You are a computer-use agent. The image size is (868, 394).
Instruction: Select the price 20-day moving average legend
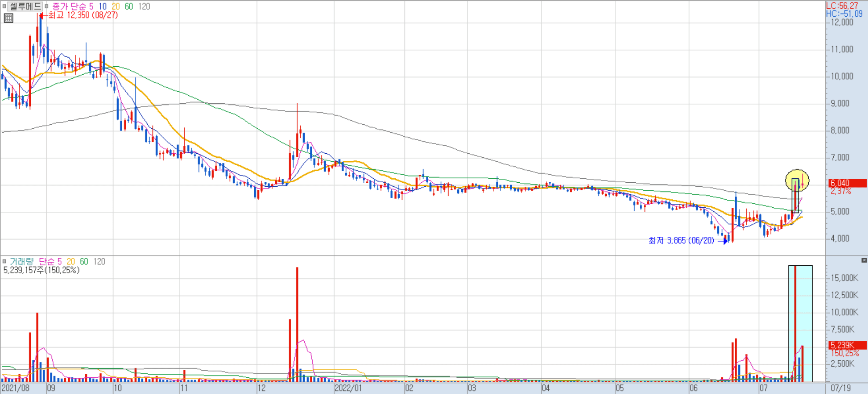116,7
